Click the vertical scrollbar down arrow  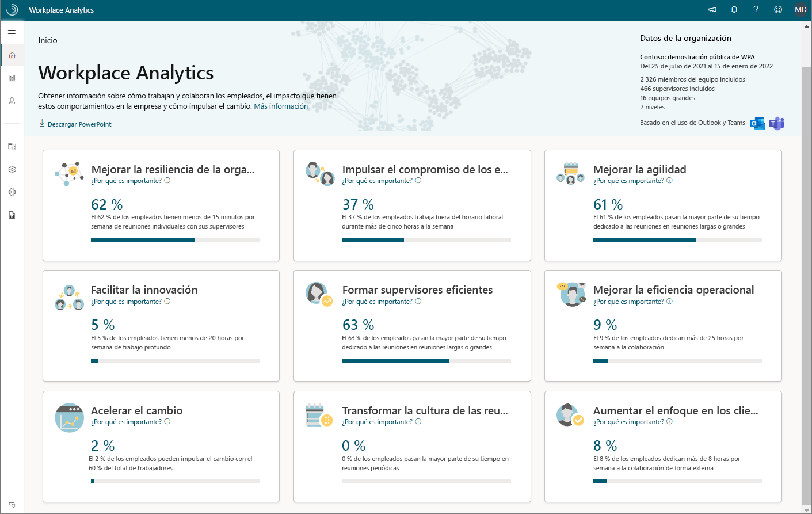tap(807, 509)
